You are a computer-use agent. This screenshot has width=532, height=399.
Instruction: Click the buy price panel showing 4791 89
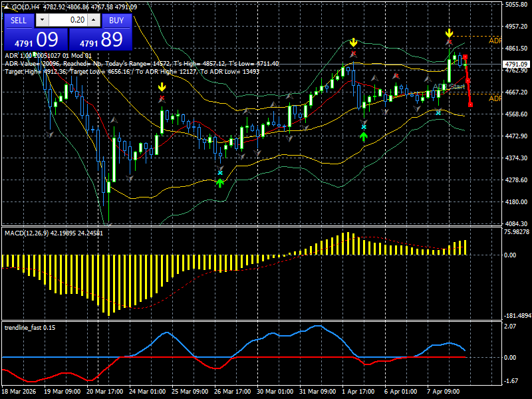101,40
